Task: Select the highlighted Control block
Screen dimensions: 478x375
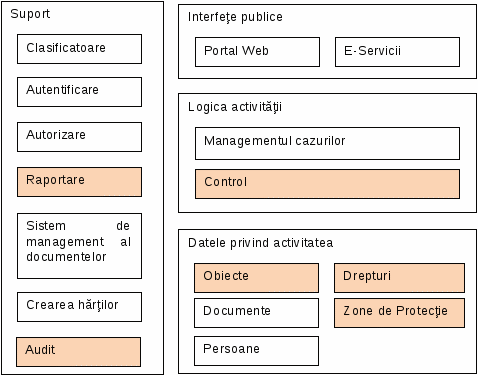Action: 327,184
